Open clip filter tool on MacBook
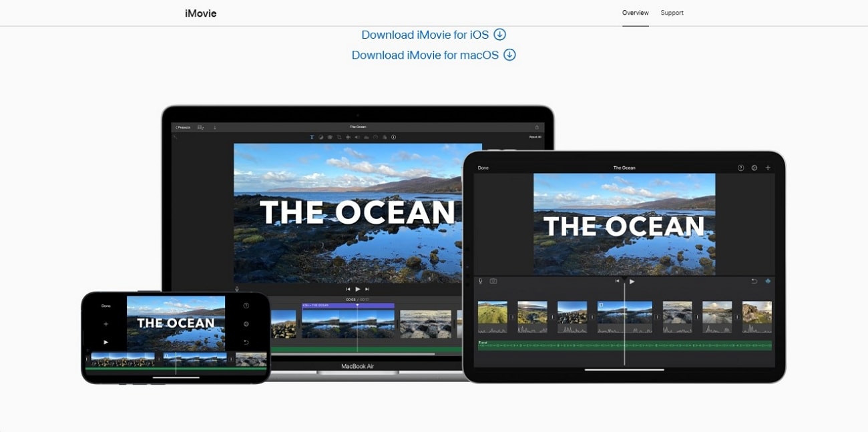Screen dimensions: 868x432 click(385, 137)
